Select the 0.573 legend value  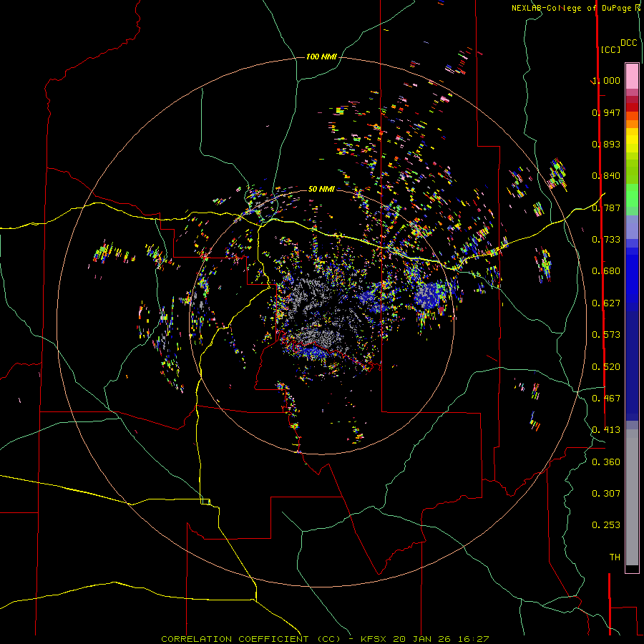(606, 335)
